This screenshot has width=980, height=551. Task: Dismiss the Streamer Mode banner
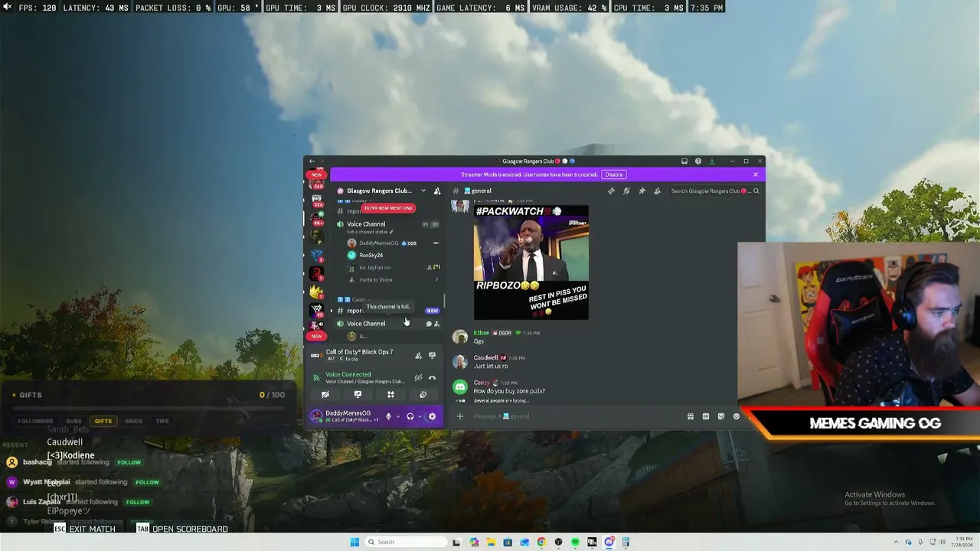coord(756,174)
